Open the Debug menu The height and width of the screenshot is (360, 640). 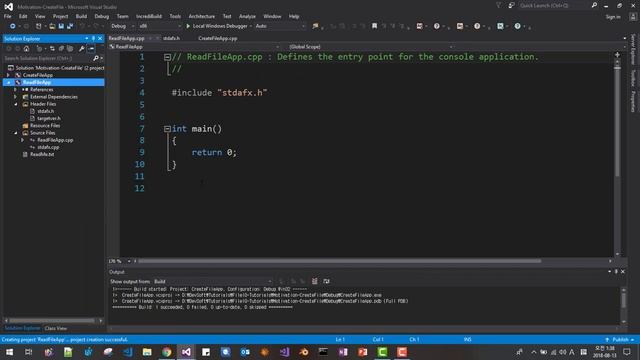pos(102,16)
